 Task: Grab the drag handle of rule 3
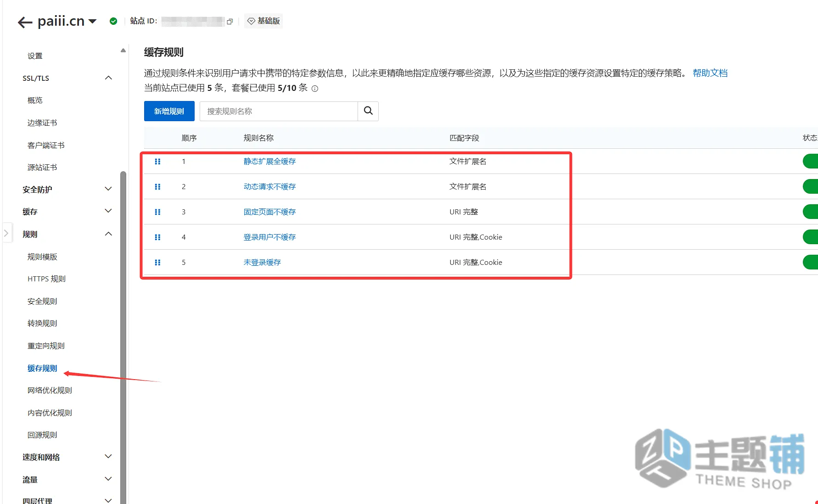click(157, 212)
